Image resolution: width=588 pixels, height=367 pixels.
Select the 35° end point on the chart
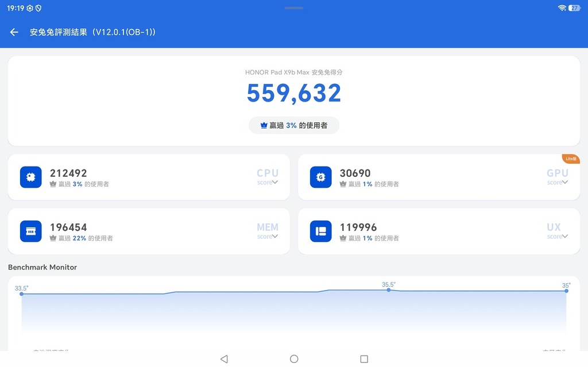point(566,291)
